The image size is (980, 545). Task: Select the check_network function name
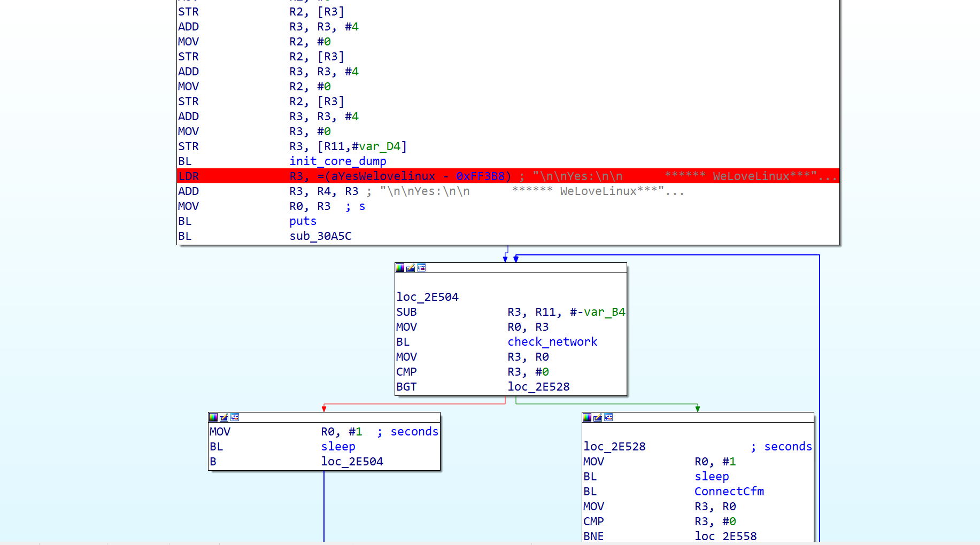point(552,342)
